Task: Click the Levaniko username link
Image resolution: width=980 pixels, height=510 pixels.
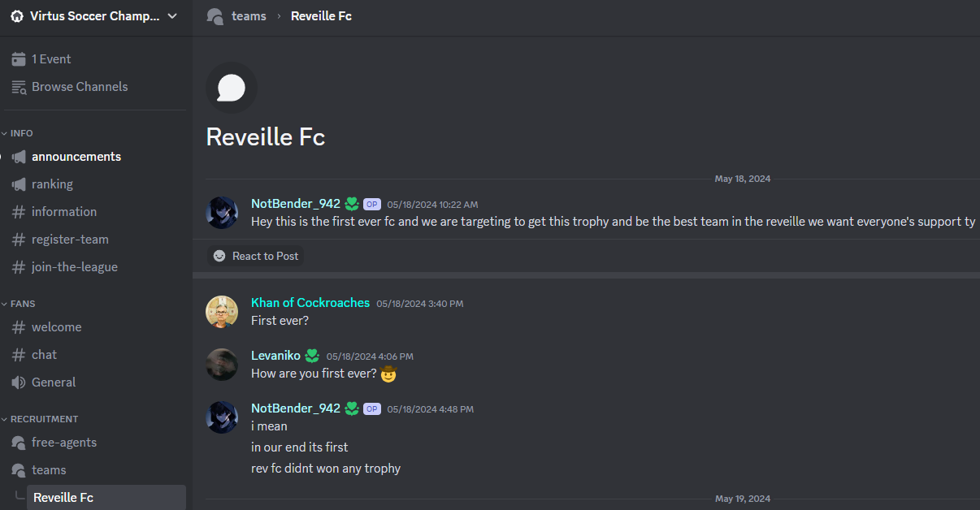Action: (275, 356)
